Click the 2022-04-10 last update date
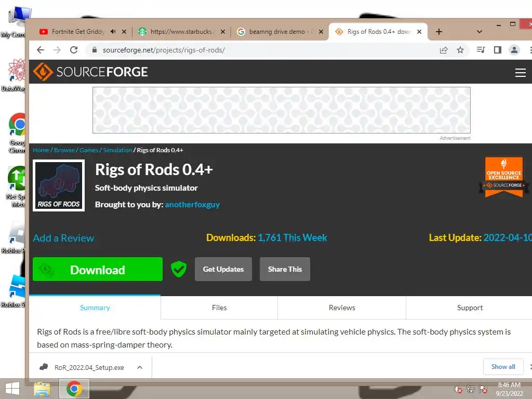The width and height of the screenshot is (532, 399). tap(507, 237)
